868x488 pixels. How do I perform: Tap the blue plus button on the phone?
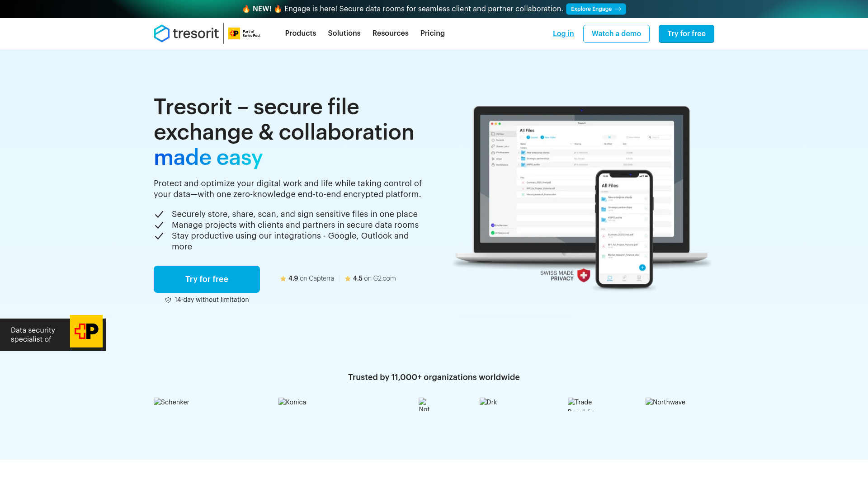[642, 267]
